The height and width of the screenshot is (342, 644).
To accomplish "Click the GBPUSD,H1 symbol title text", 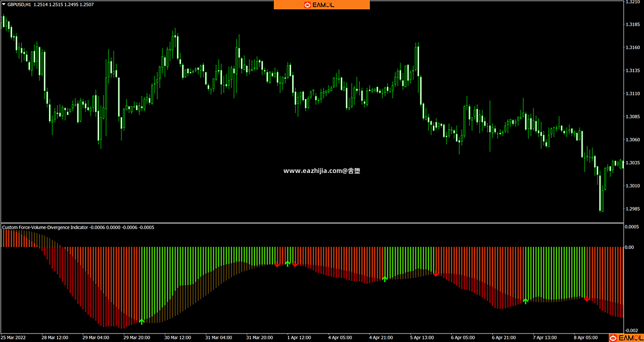I will coord(19,4).
